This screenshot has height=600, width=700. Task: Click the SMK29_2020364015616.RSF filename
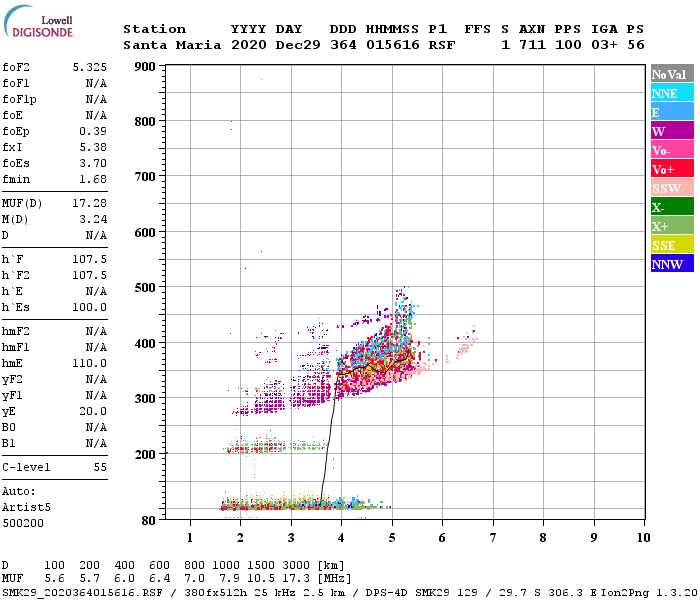(82, 593)
